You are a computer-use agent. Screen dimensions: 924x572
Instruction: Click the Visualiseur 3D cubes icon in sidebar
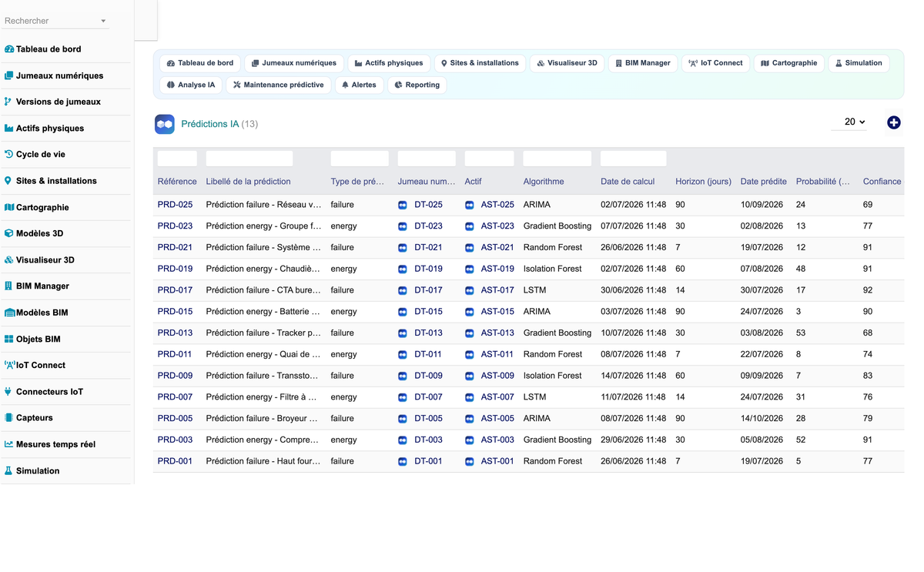coord(9,260)
